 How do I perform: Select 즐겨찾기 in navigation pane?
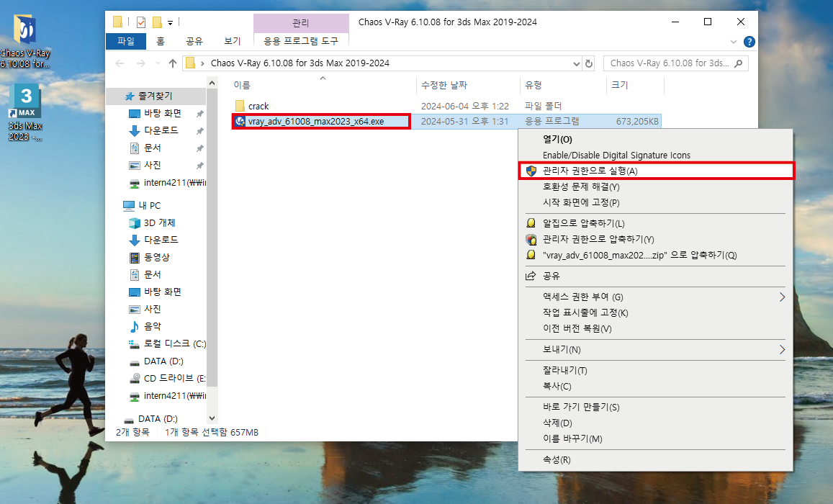click(x=155, y=96)
